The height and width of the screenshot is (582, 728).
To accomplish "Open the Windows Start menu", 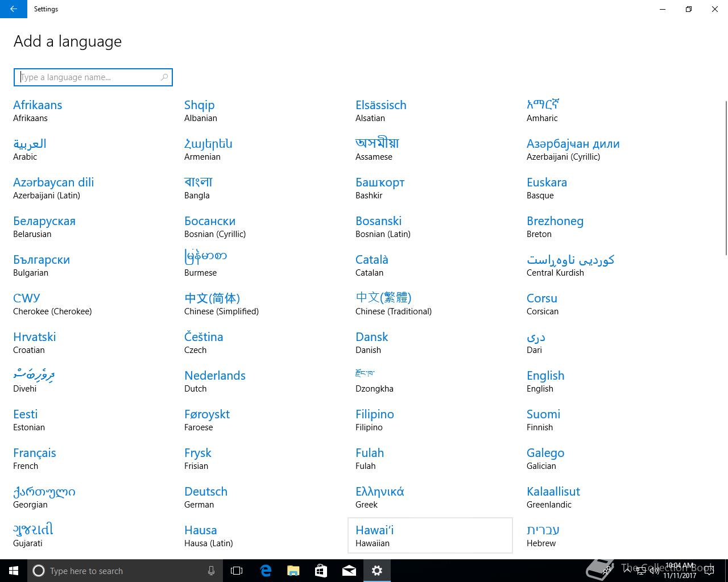I will (x=14, y=571).
